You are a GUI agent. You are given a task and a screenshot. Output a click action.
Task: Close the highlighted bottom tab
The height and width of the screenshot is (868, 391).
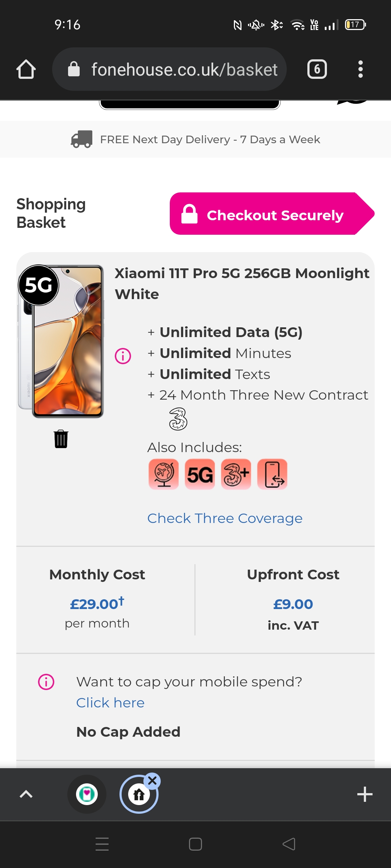point(152,781)
